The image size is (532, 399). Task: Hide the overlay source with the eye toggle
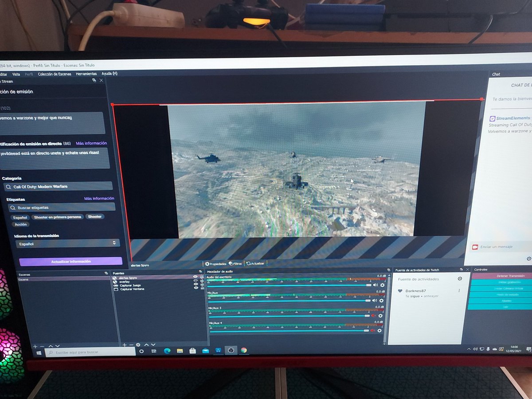coord(195,280)
